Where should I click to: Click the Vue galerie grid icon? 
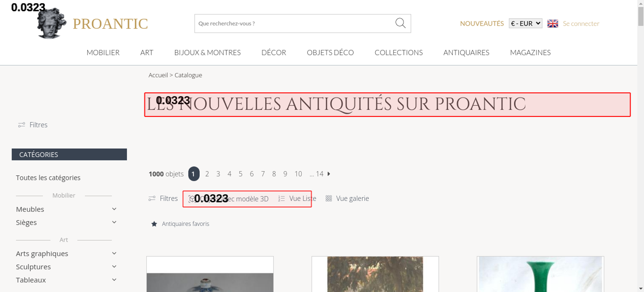coord(328,198)
